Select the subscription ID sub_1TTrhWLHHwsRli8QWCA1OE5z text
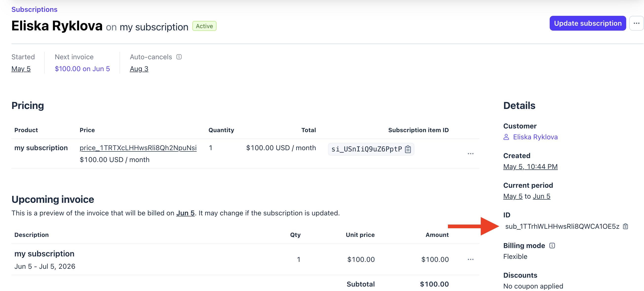Screen dimensions: 644x291 pos(562,226)
